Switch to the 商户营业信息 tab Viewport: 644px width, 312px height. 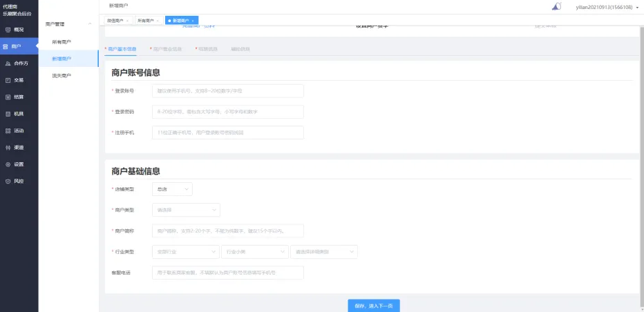[166, 49]
